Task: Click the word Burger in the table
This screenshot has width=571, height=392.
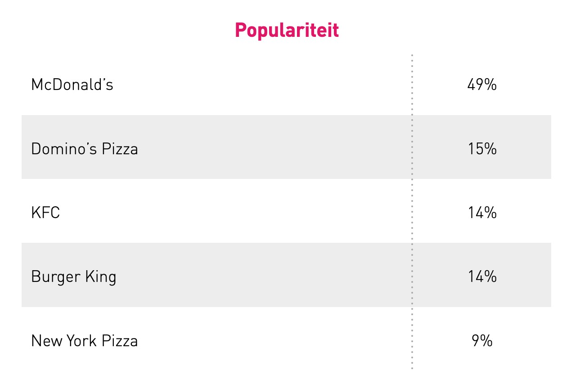Action: point(49,276)
